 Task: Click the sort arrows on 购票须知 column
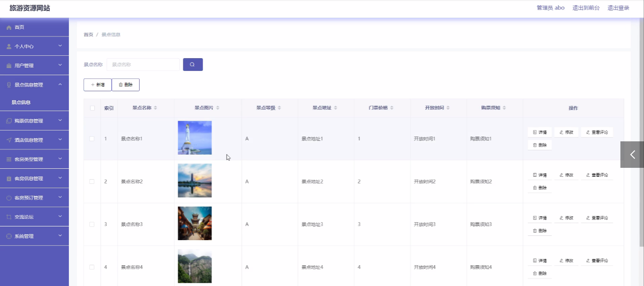click(504, 108)
